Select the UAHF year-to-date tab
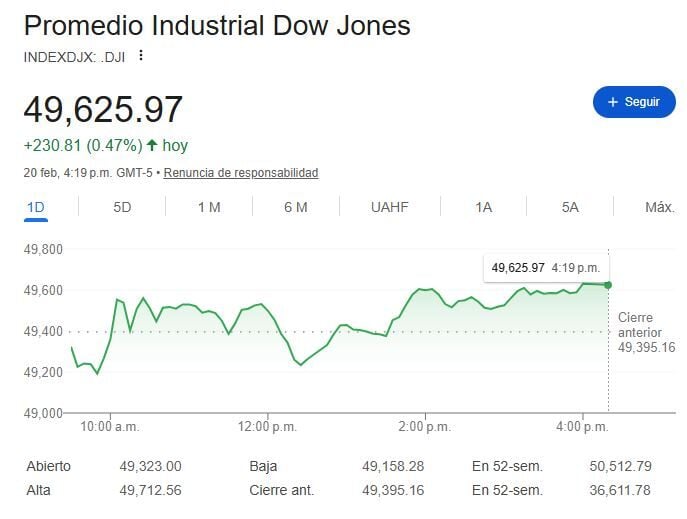 point(389,207)
